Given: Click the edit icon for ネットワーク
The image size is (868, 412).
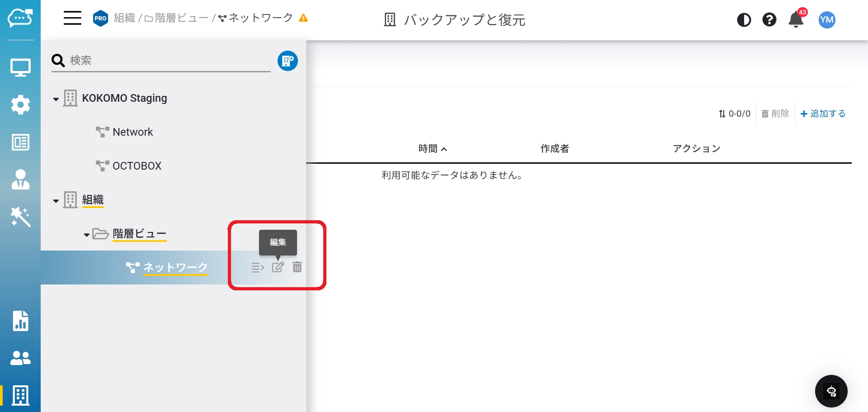Looking at the screenshot, I should click(278, 267).
